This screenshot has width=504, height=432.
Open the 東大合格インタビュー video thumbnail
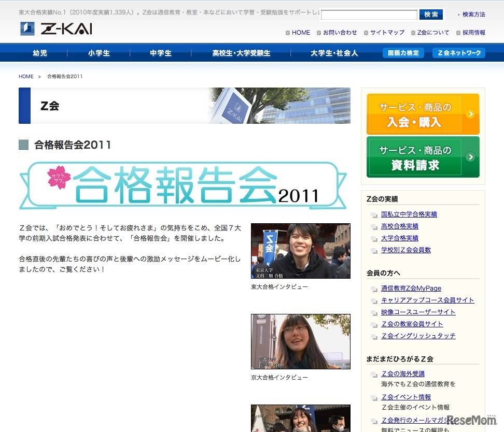coord(300,251)
